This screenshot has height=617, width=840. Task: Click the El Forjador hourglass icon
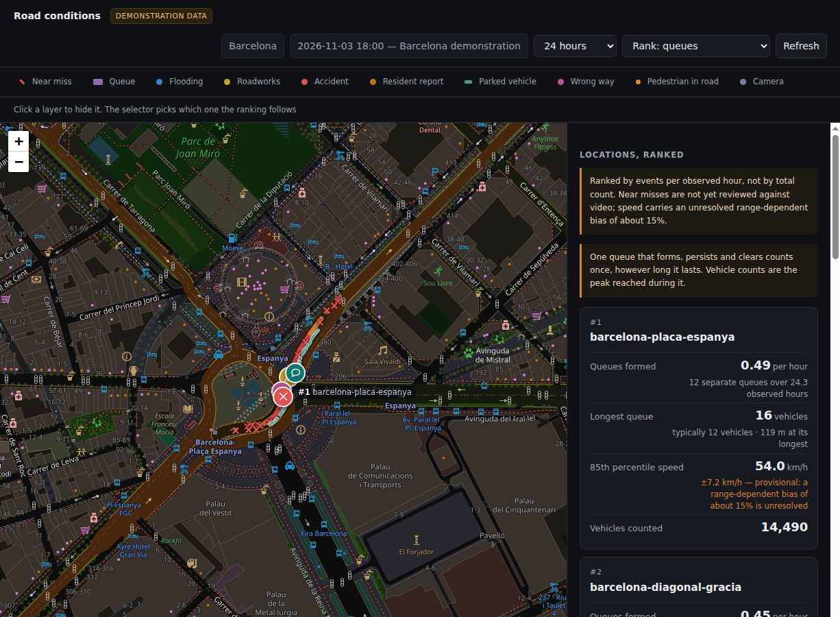pos(416,540)
